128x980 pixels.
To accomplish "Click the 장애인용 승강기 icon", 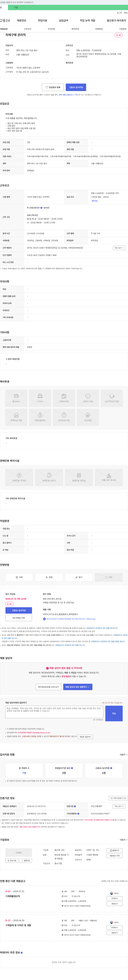I will 49,477.
